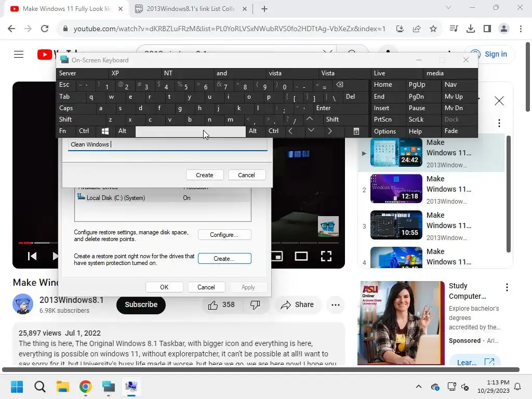532x399 pixels.
Task: Subscribe to 2013Windows8.1 channel
Action: [141, 304]
